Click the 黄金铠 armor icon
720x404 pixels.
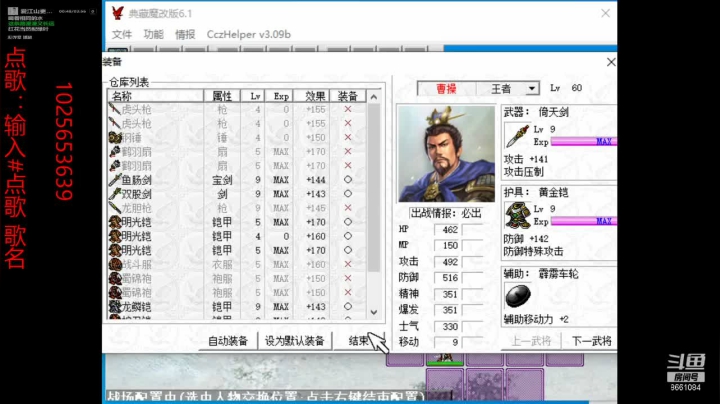518,215
